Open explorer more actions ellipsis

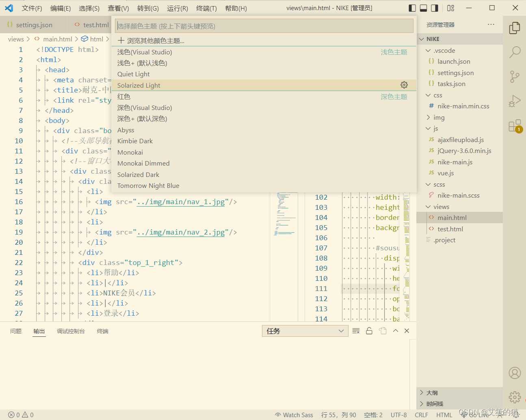coord(491,24)
